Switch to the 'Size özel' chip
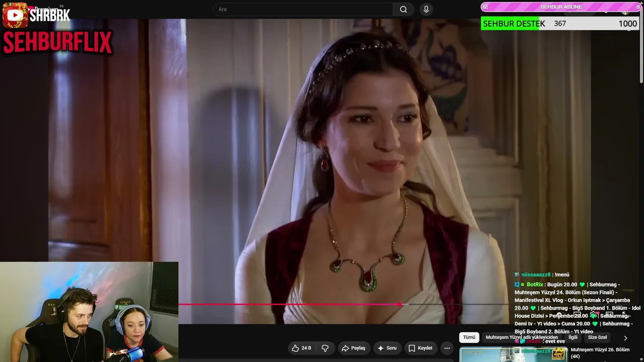This screenshot has height=362, width=644. coord(598,337)
